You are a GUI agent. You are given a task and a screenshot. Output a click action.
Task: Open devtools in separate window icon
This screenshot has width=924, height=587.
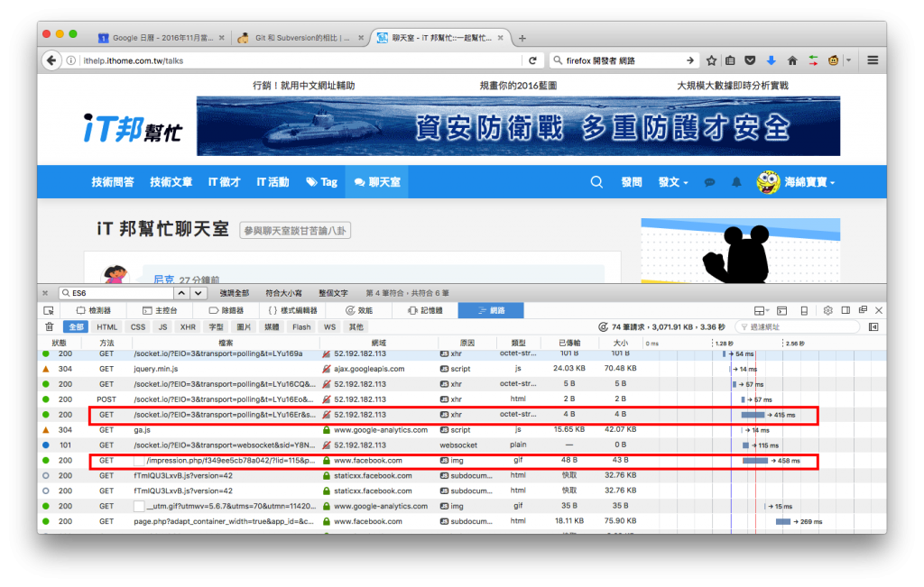click(x=863, y=310)
